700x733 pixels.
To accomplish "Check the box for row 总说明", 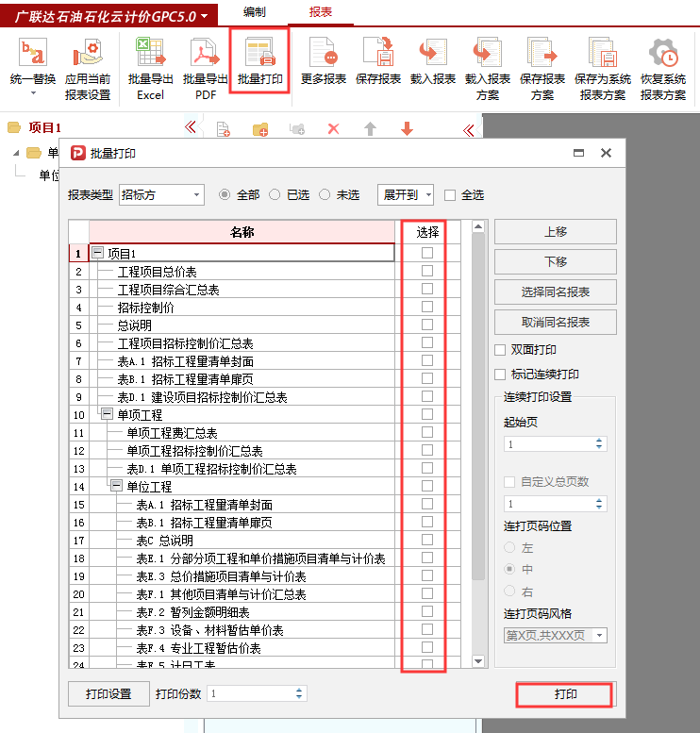I will tap(427, 325).
